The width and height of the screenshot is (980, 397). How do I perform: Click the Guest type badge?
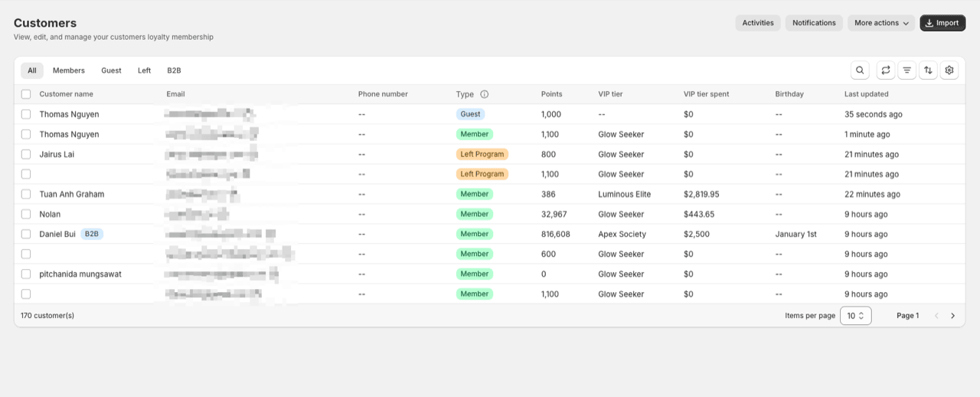471,114
